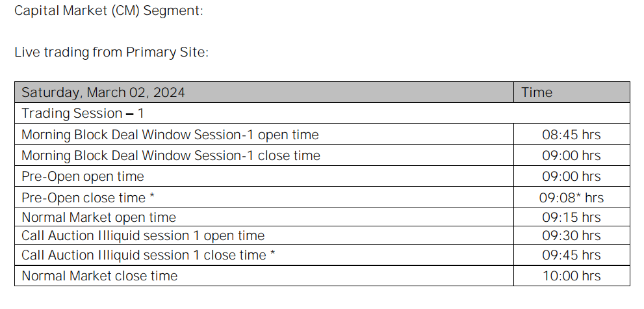Click the 09:08* hrs time cell
The image size is (644, 309).
pos(571,198)
